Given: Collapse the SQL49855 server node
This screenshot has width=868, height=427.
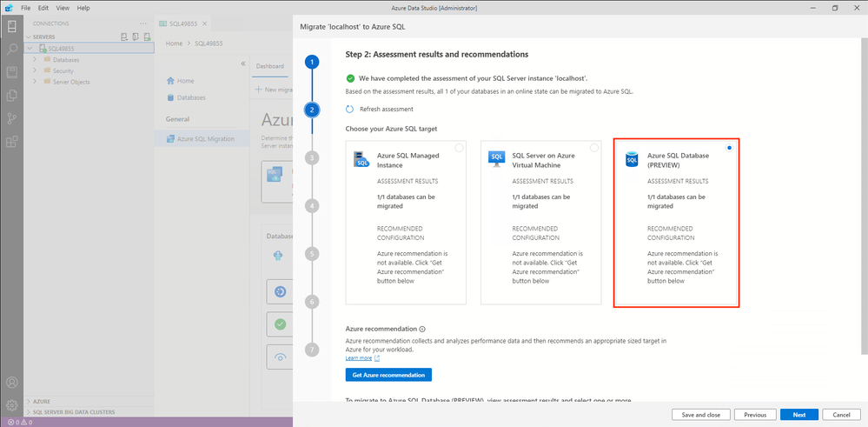Looking at the screenshot, I should 30,48.
